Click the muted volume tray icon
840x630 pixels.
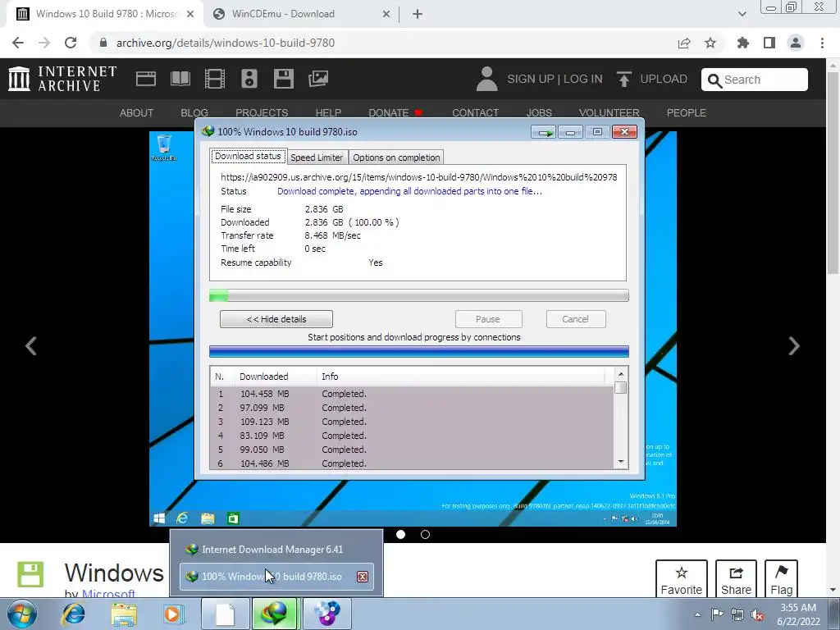tap(757, 614)
